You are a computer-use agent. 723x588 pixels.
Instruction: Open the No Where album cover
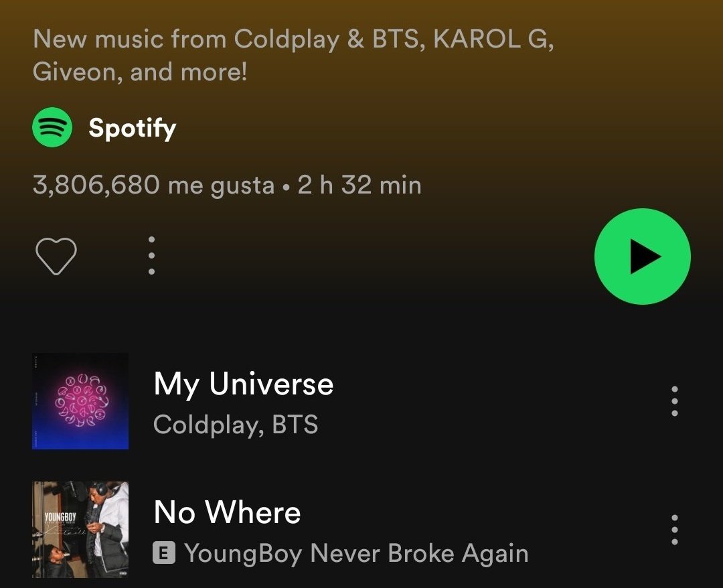(80, 530)
